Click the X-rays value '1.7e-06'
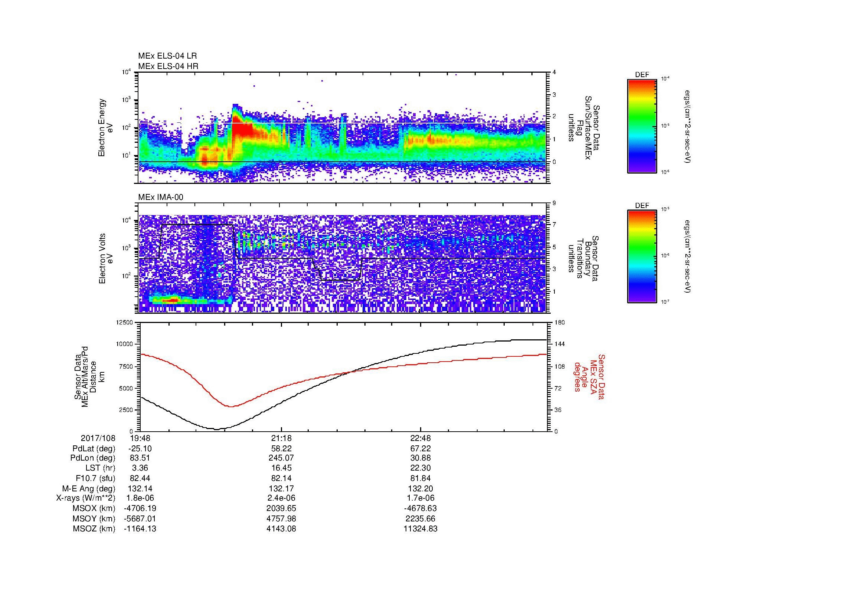The width and height of the screenshot is (868, 613). pos(420,498)
